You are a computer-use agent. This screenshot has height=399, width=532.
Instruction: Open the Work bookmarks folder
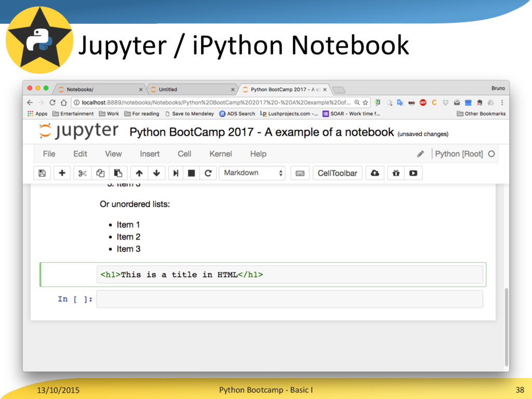pos(109,114)
